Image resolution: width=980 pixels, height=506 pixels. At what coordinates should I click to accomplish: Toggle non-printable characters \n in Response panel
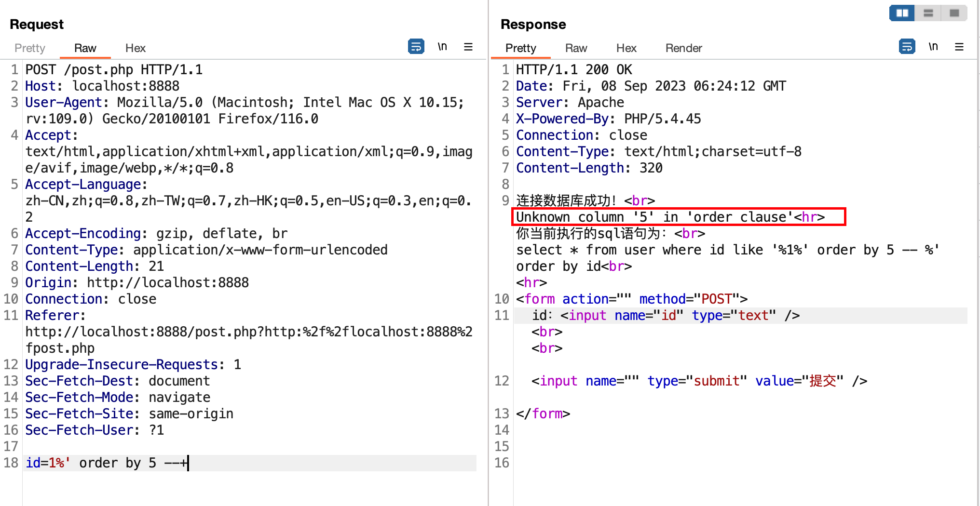pyautogui.click(x=933, y=47)
